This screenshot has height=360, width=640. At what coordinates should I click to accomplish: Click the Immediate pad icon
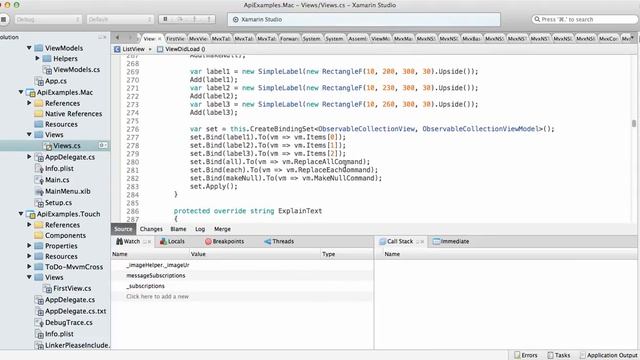click(x=436, y=241)
